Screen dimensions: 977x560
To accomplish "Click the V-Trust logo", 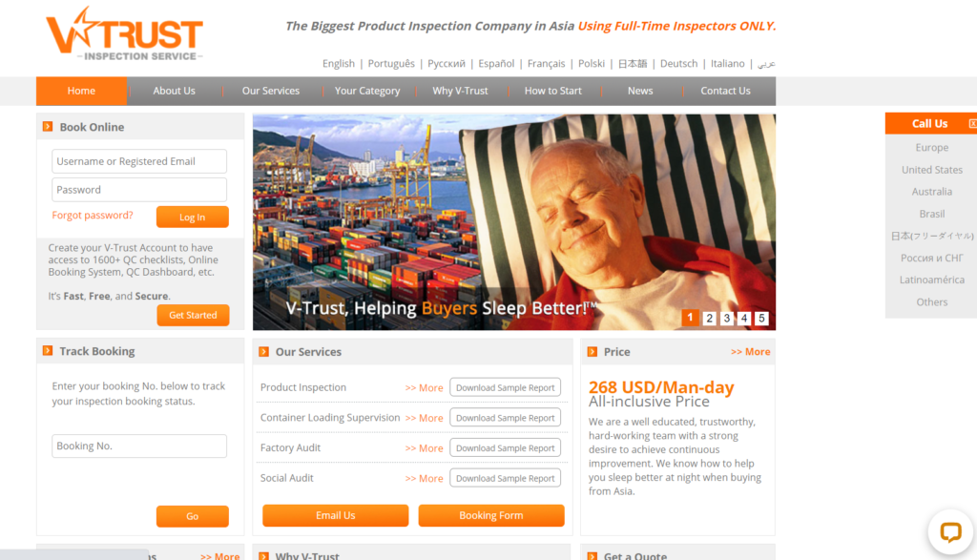I will click(x=125, y=34).
